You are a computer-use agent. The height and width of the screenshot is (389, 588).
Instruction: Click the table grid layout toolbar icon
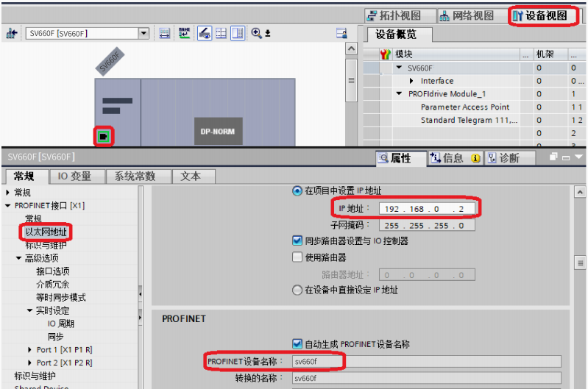[x=221, y=33]
